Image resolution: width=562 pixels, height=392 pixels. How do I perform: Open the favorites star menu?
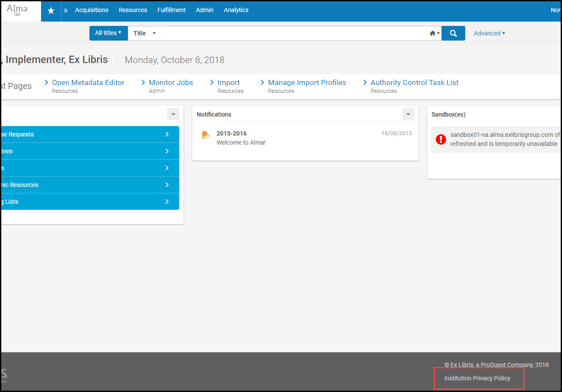pyautogui.click(x=51, y=10)
